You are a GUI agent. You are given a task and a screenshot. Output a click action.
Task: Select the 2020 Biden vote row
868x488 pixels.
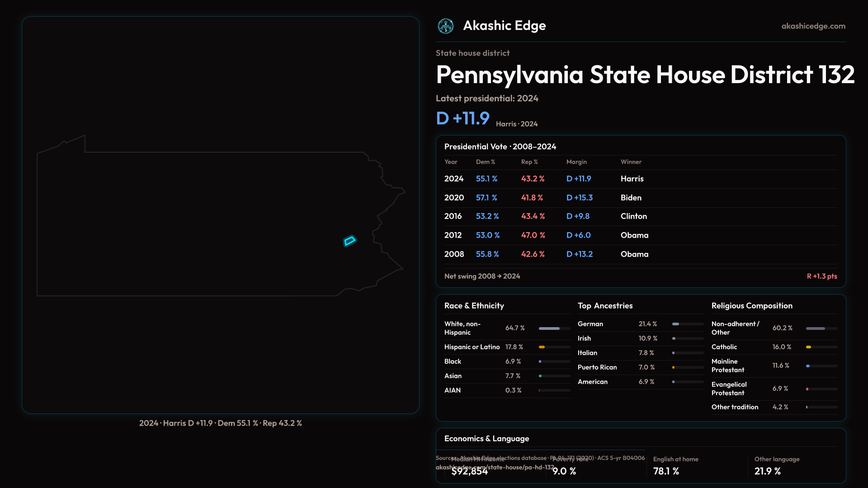pos(640,198)
